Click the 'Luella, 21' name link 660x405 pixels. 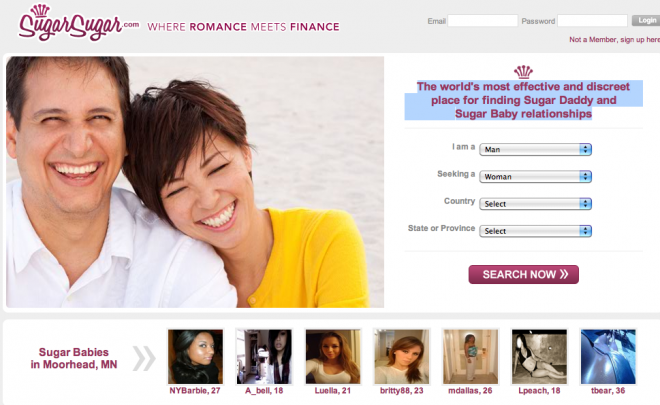(333, 391)
